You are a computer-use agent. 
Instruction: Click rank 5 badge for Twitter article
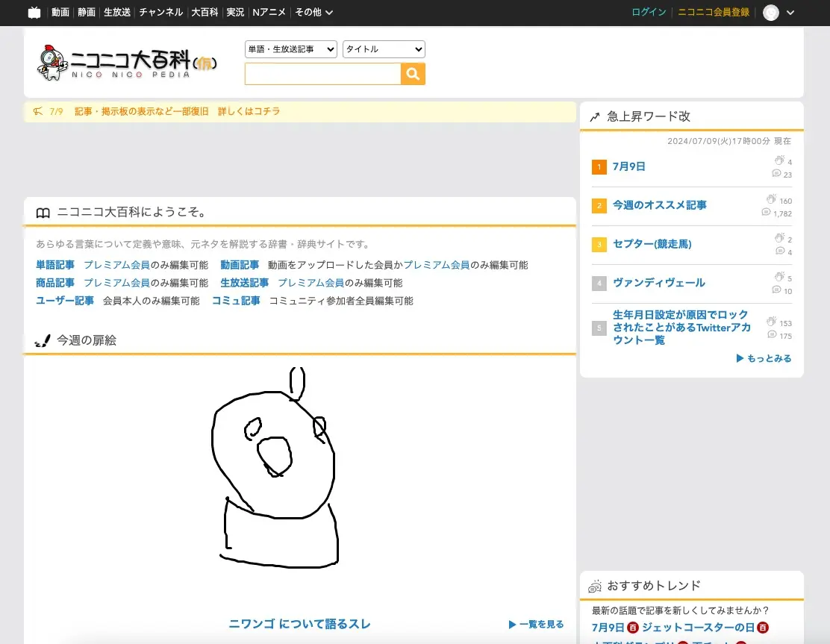pyautogui.click(x=599, y=328)
